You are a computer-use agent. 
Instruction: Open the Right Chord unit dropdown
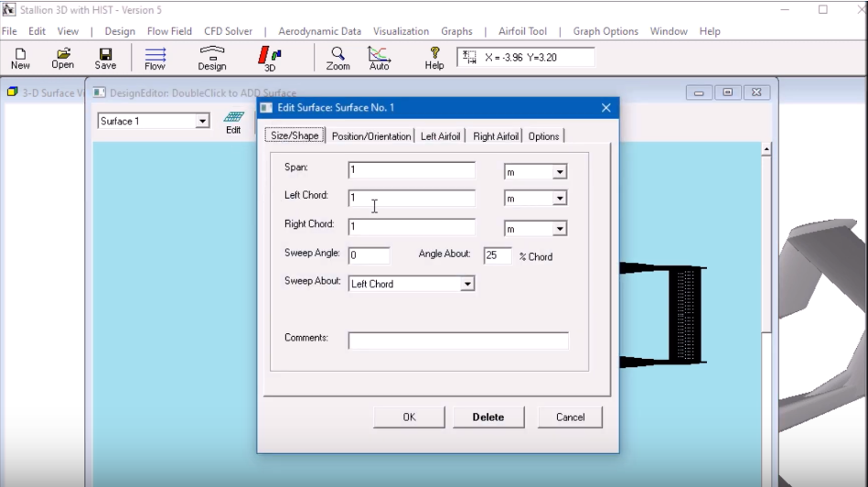(x=560, y=229)
